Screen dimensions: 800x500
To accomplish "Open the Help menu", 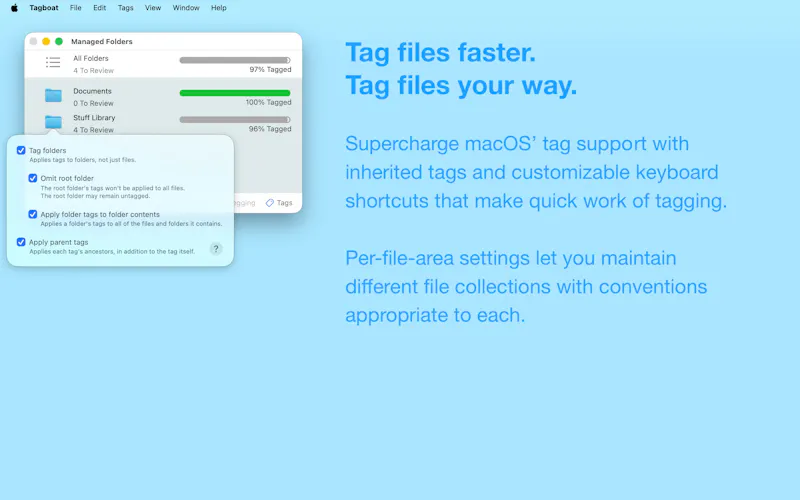I will coord(219,8).
